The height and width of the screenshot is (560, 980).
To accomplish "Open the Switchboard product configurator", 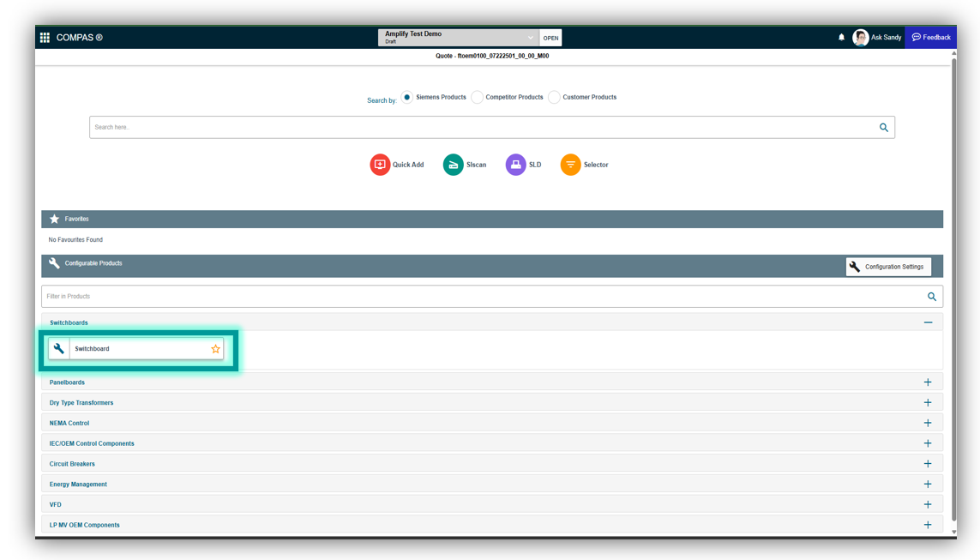I will click(x=136, y=349).
